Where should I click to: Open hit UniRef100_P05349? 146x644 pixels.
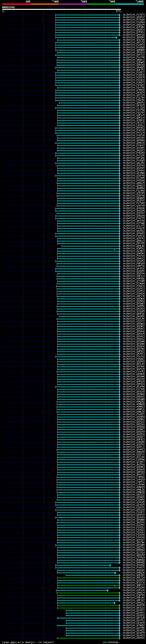[x=134, y=153]
